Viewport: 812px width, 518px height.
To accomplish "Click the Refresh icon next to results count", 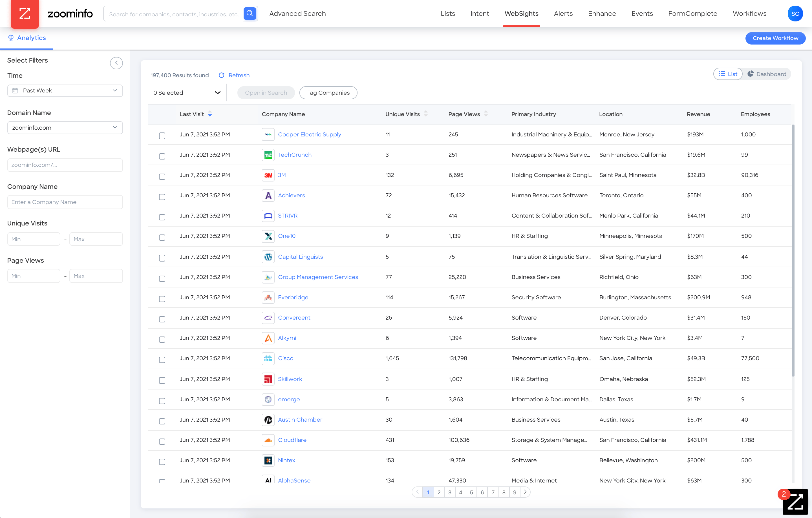I will tap(221, 75).
